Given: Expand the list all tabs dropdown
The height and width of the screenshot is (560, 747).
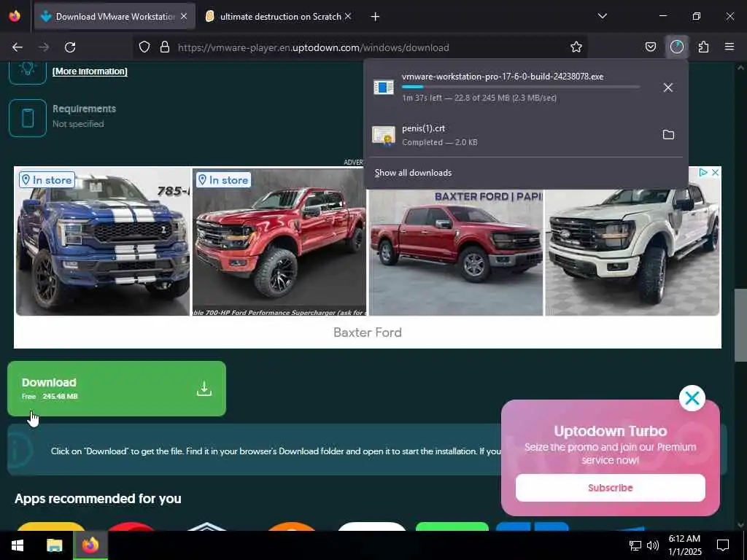Looking at the screenshot, I should click(602, 16).
